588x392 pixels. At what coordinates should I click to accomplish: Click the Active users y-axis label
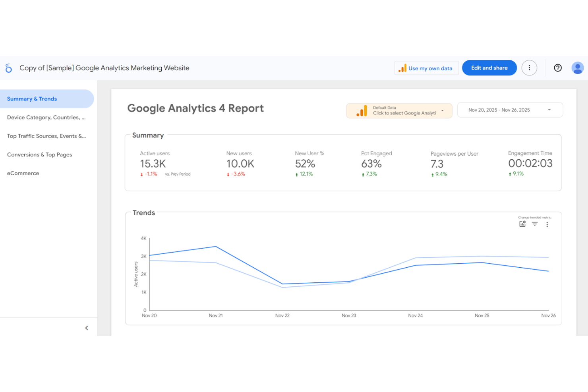[x=136, y=274]
